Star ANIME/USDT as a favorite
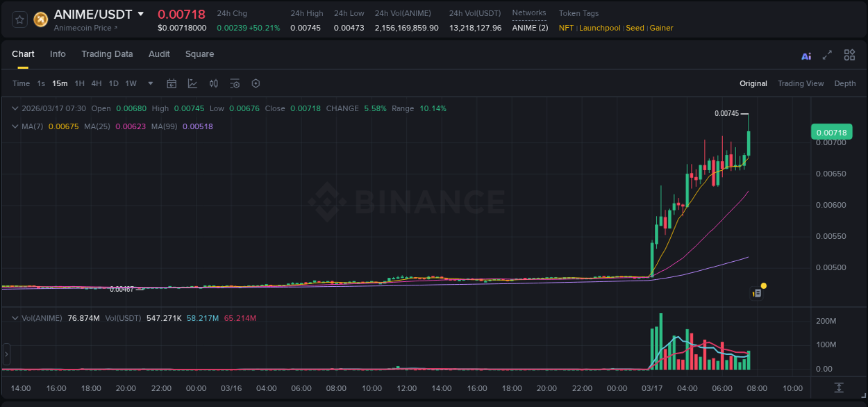The image size is (868, 407). click(x=19, y=19)
